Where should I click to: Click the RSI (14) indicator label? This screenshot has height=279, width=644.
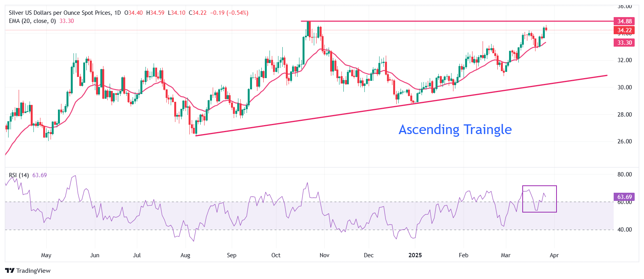click(19, 175)
